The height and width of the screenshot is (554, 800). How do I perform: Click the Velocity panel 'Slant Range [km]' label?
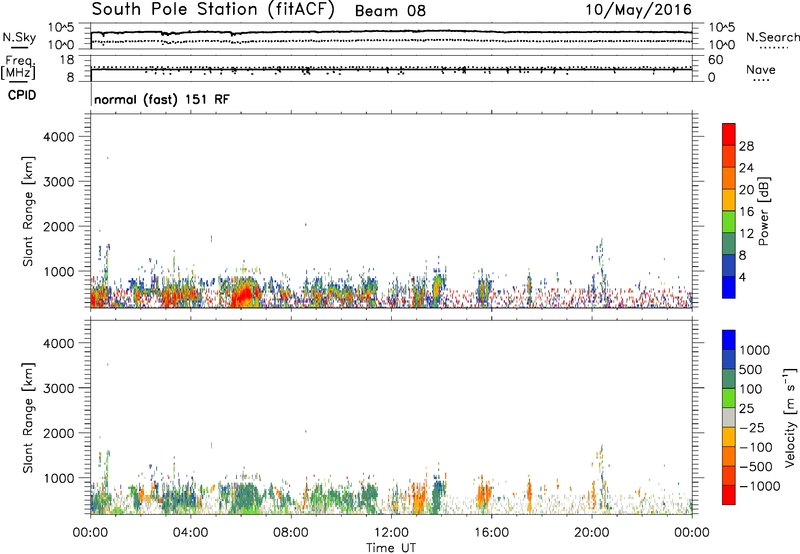[28, 418]
